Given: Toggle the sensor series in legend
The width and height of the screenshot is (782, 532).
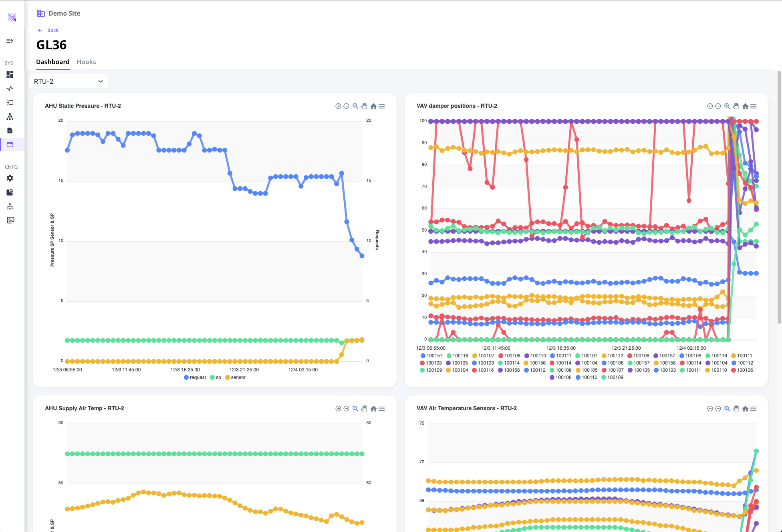Looking at the screenshot, I should 236,377.
